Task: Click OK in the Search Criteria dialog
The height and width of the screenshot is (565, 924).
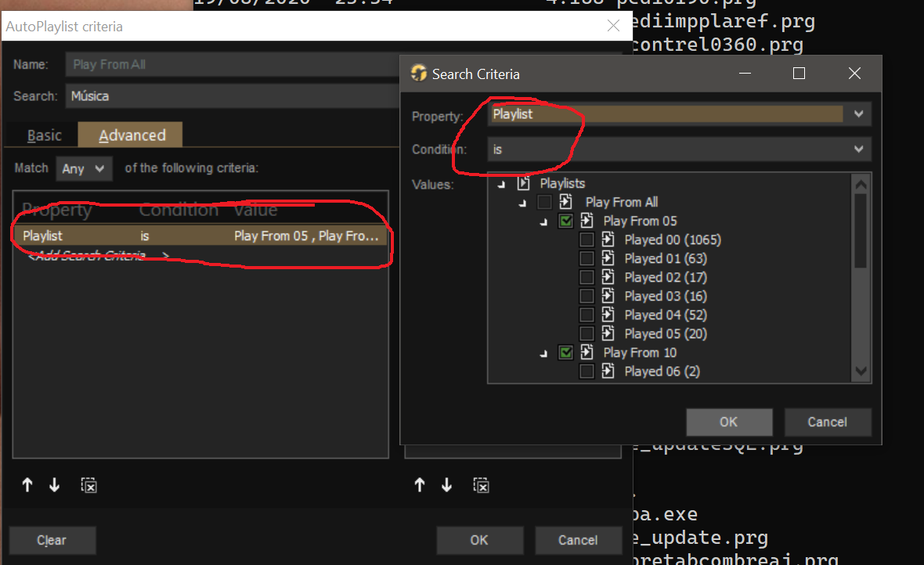Action: coord(729,422)
